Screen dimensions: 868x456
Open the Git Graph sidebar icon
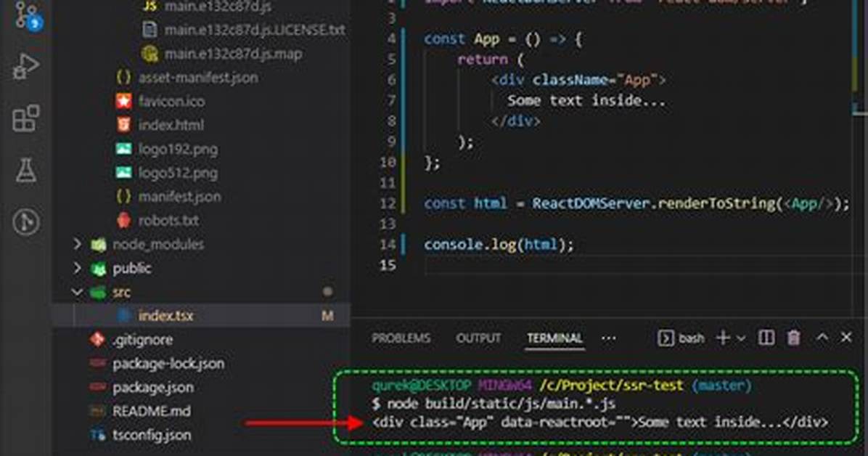click(25, 221)
